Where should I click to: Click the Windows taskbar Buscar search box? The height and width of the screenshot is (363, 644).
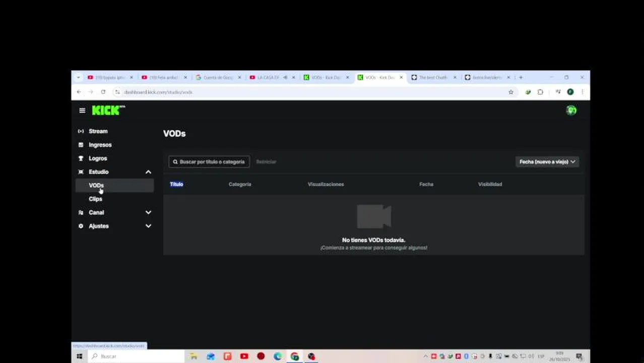[136, 356]
